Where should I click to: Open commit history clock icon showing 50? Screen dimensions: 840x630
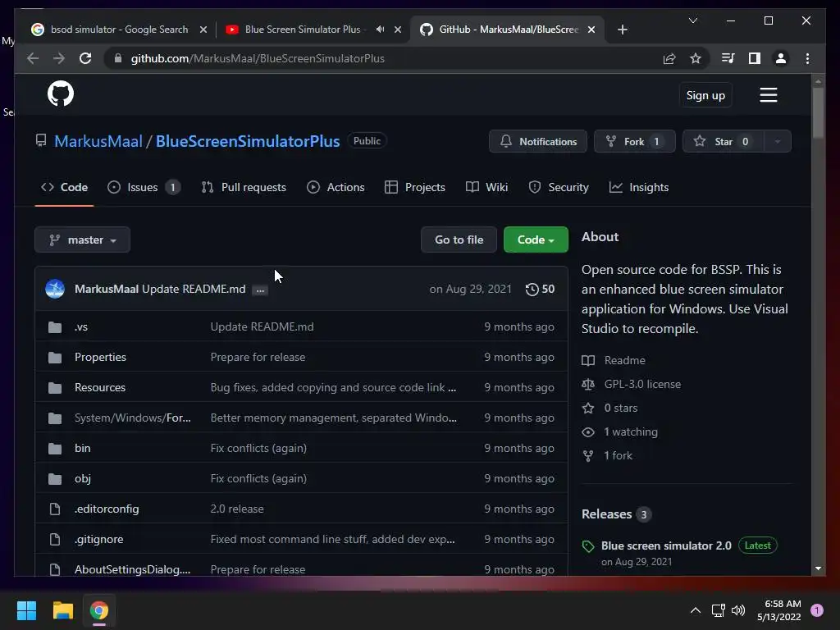click(540, 290)
